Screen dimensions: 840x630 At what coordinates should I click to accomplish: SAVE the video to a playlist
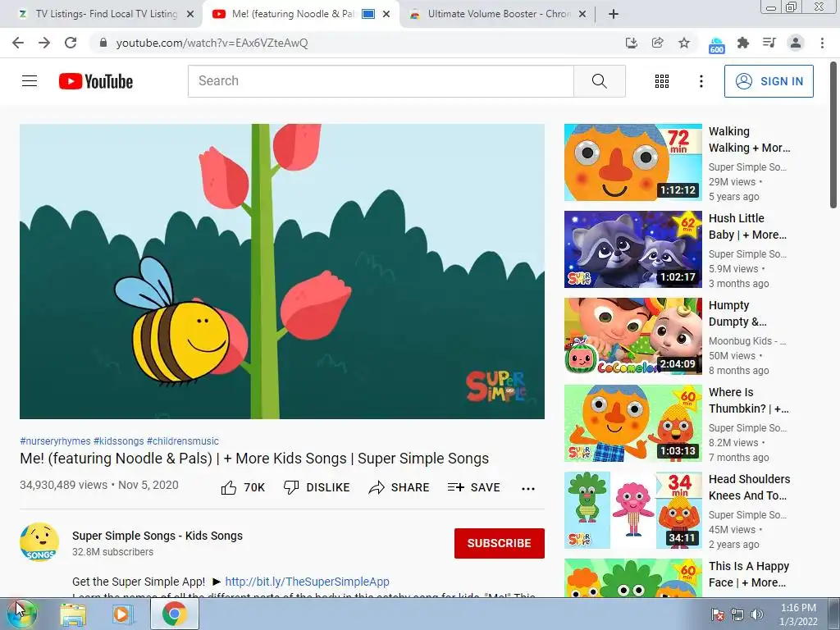[474, 487]
